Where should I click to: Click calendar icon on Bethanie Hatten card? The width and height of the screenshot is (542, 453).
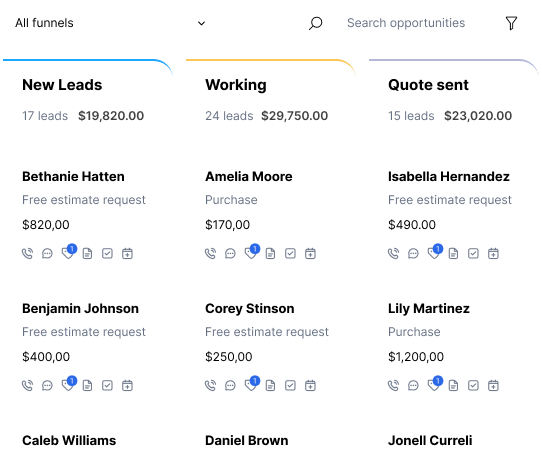click(127, 254)
